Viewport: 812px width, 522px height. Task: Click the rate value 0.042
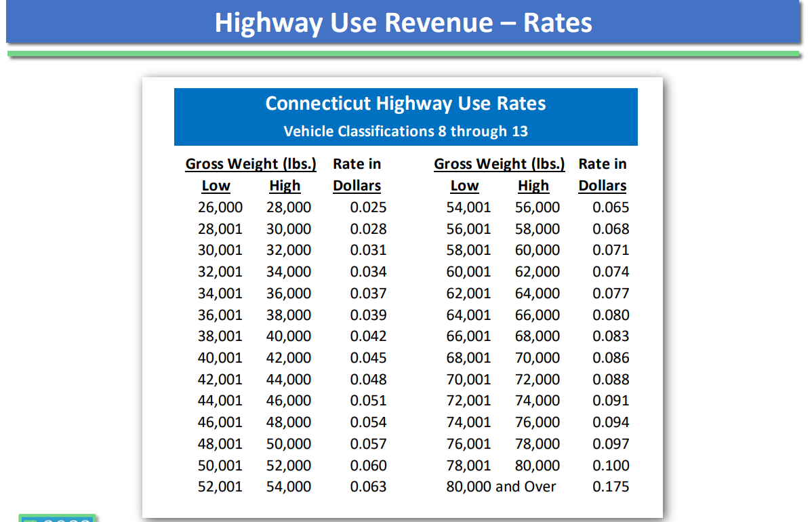click(x=368, y=337)
